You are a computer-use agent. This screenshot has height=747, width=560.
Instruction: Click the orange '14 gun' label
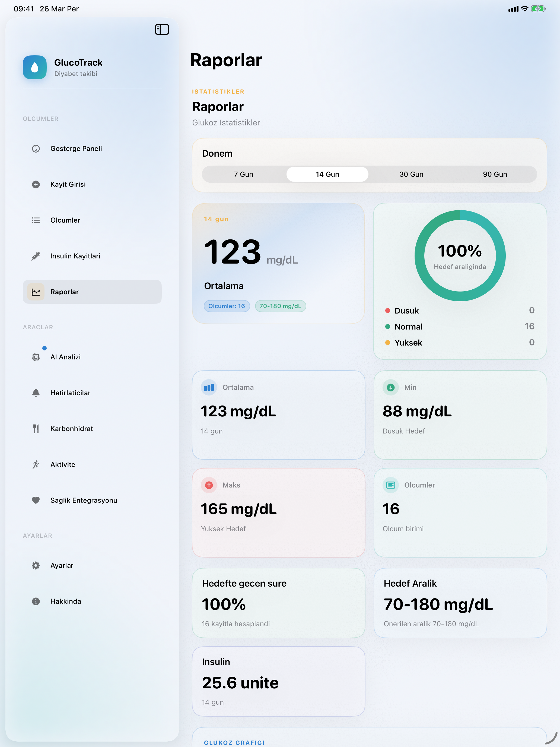tap(216, 219)
